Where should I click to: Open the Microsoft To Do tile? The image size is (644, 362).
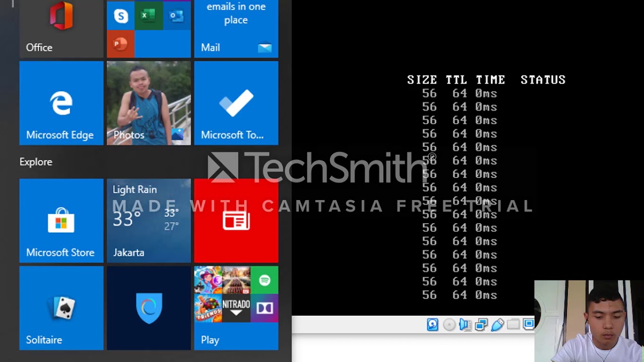[236, 103]
